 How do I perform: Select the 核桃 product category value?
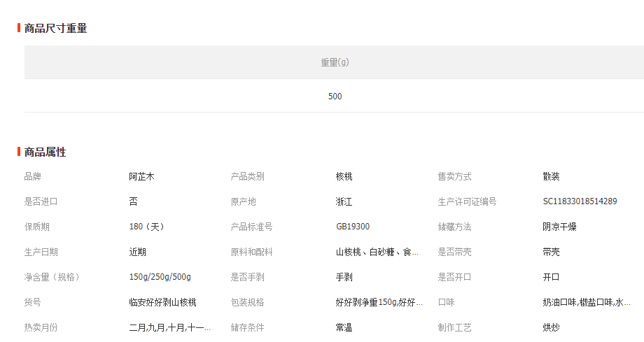(x=344, y=176)
